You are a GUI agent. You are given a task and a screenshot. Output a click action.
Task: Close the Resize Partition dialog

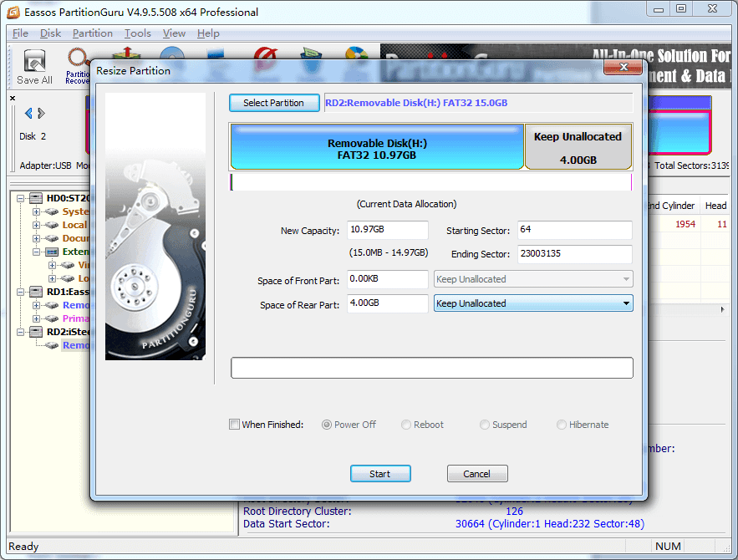pyautogui.click(x=623, y=67)
